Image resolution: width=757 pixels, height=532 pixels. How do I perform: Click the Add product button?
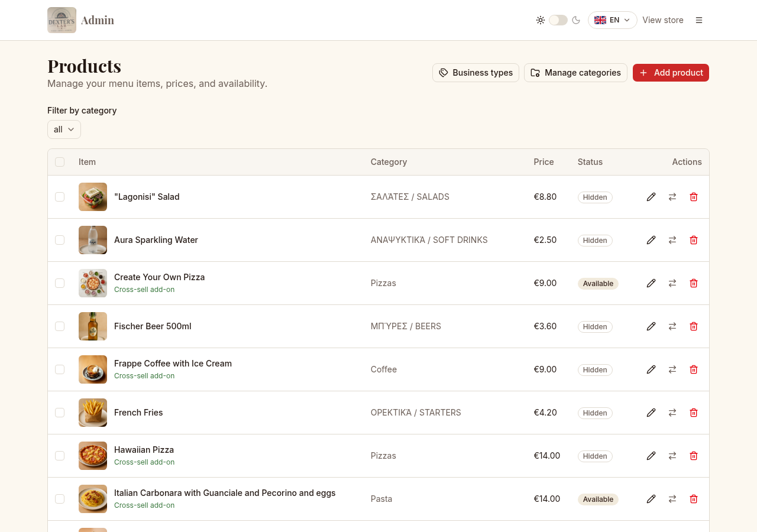pos(671,73)
